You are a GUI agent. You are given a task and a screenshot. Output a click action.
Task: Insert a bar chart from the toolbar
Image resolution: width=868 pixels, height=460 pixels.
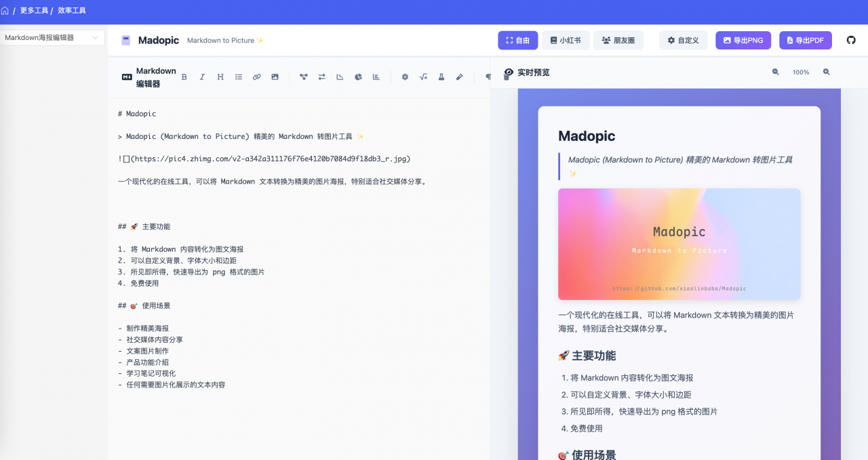point(376,77)
